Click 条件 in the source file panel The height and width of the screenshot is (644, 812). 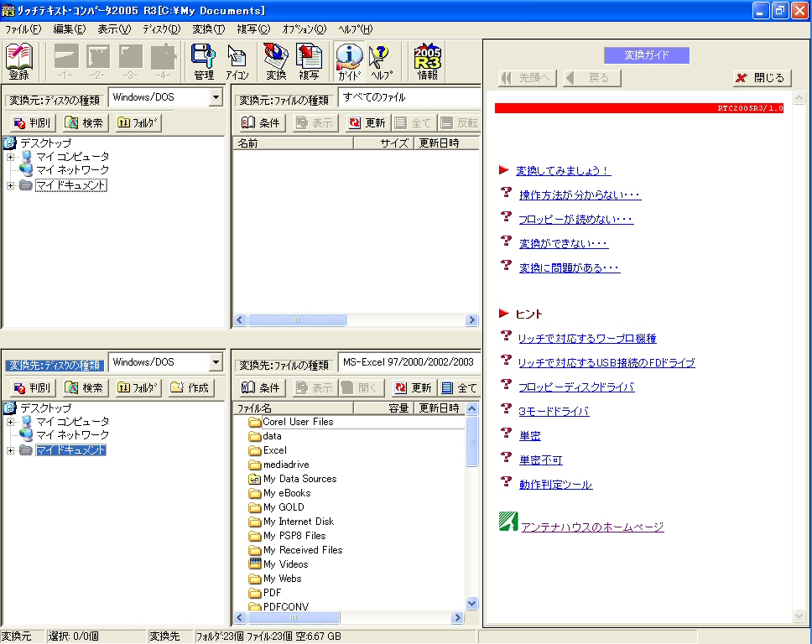tap(262, 122)
